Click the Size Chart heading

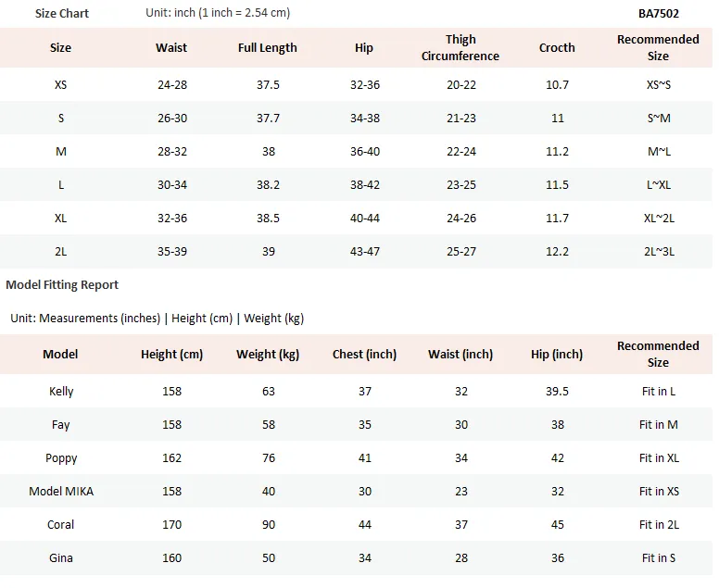click(62, 13)
